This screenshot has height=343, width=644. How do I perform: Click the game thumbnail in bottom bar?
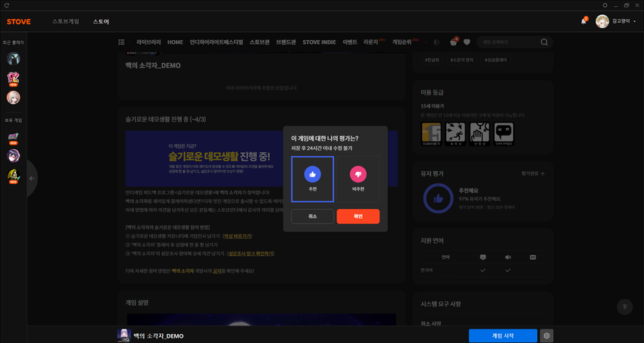pos(124,335)
